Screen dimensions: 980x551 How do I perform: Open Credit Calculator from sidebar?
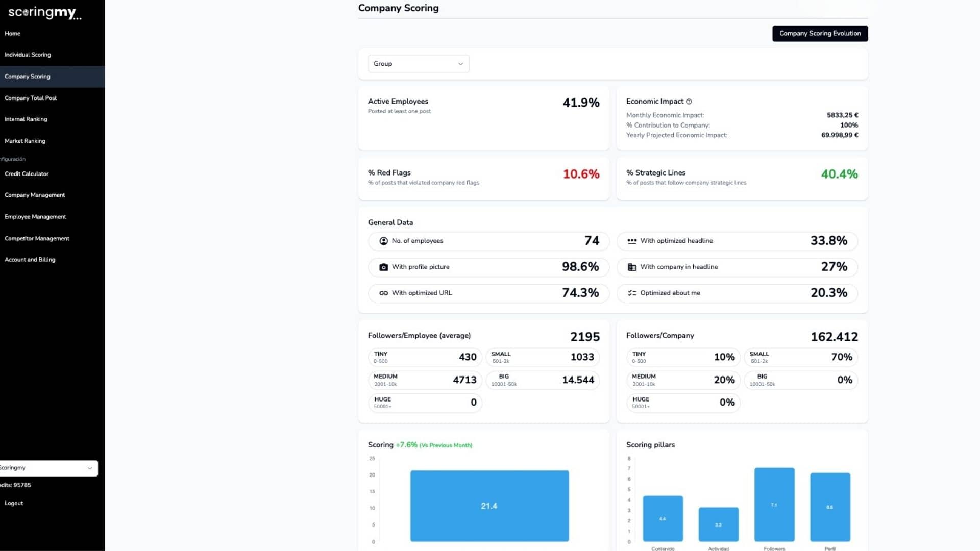(x=27, y=174)
